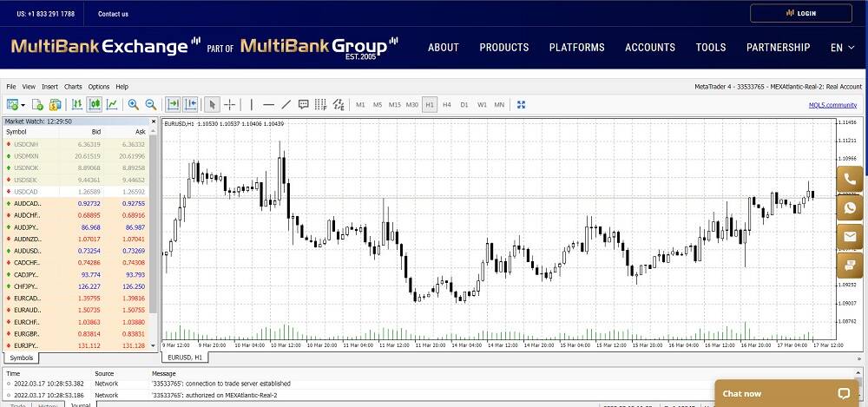Select the Fibonacci retracement tool
868x407 pixels.
pyautogui.click(x=320, y=104)
